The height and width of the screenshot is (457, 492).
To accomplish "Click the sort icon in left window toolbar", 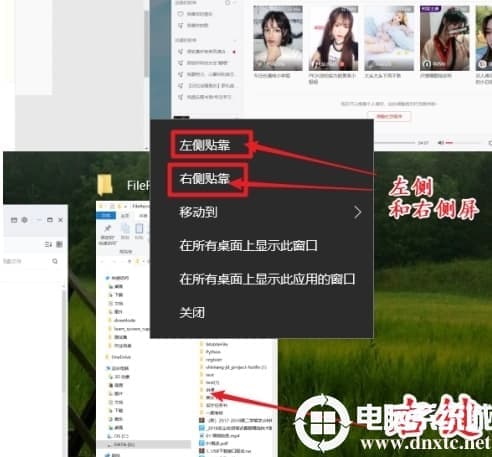I will pyautogui.click(x=48, y=244).
